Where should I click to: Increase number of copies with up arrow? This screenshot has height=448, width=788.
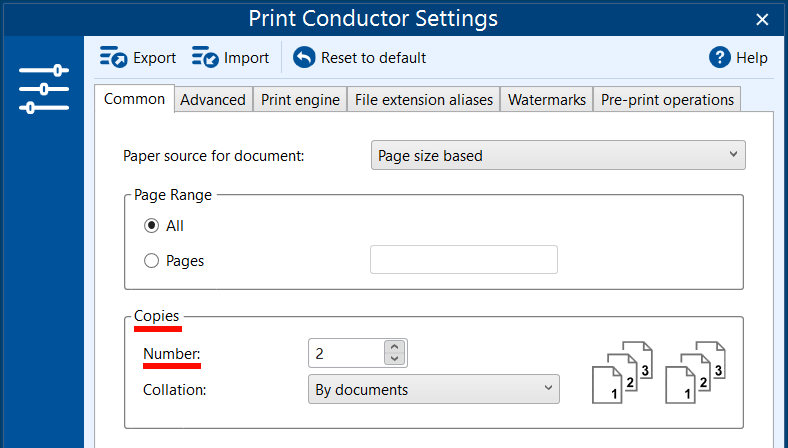click(394, 347)
